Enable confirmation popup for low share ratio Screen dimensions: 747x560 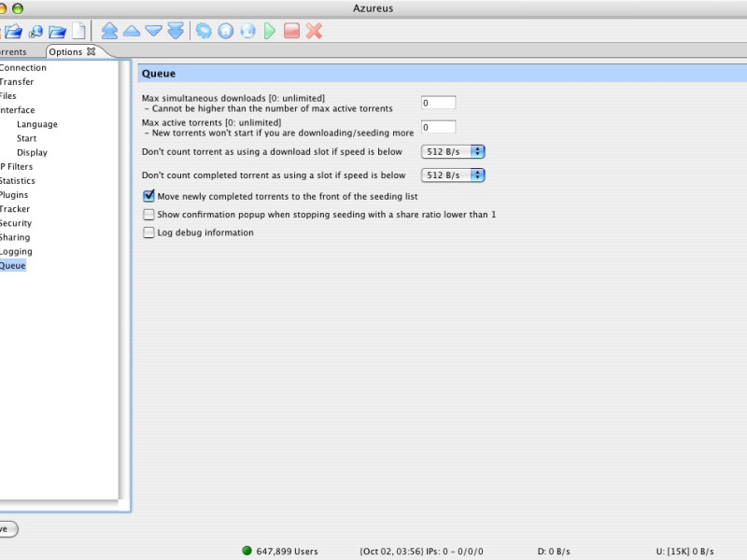[148, 215]
